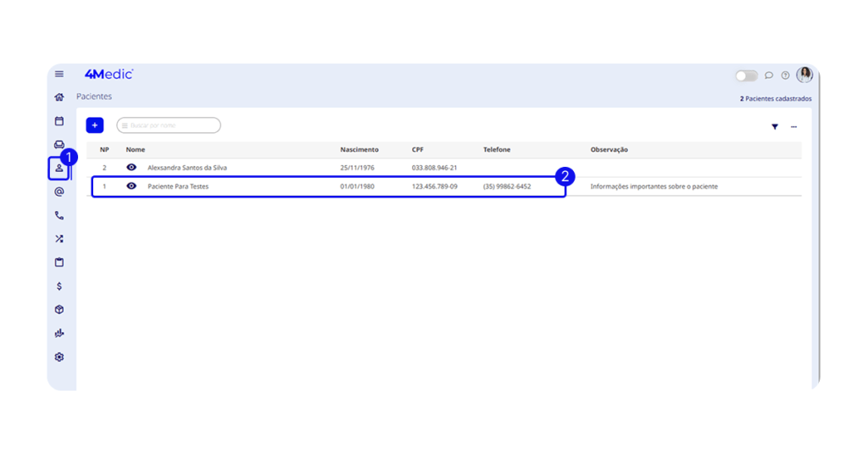Open the dollar sign financial icon
Screen dimensions: 868x455
pos(59,286)
